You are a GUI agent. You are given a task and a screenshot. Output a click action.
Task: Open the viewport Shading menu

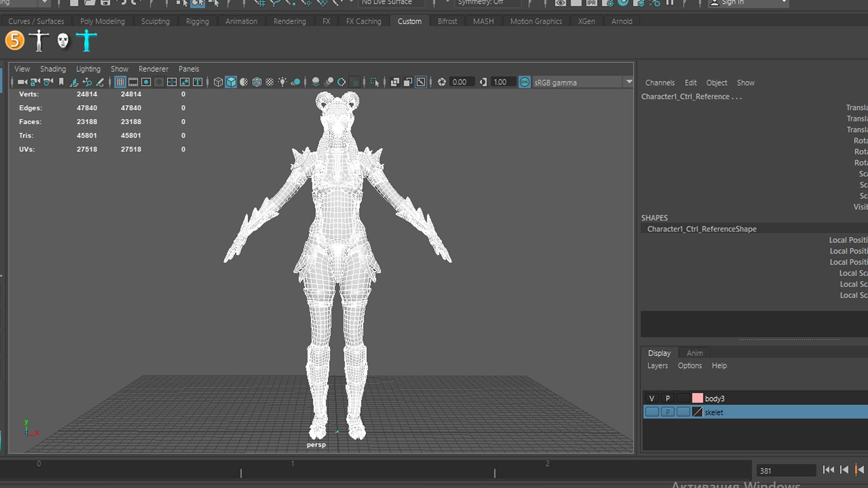pos(53,69)
